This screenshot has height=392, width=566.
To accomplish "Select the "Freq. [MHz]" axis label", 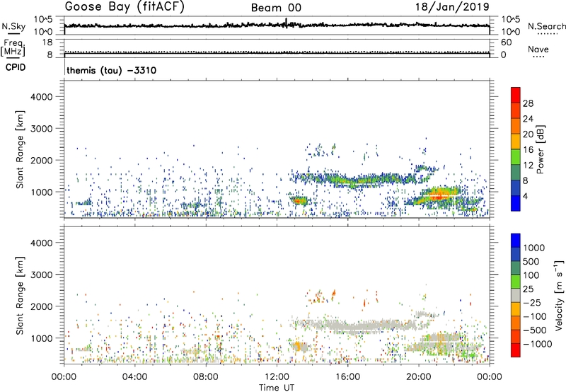I will pos(13,48).
